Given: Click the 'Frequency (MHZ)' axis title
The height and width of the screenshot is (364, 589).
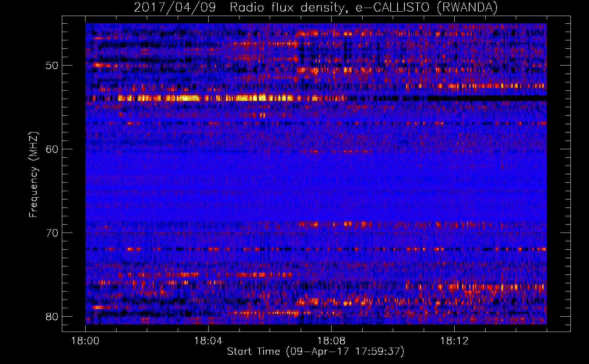Looking at the screenshot, I should 33,175.
